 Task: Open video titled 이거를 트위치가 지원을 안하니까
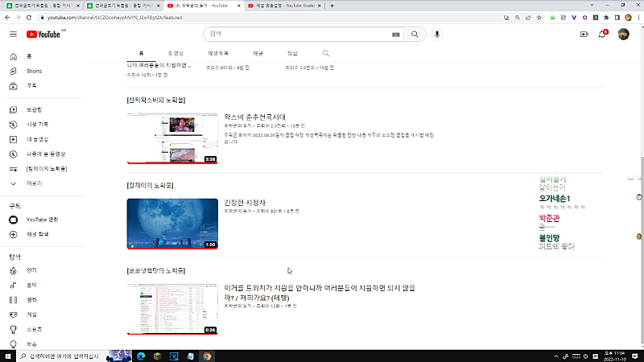pos(320,293)
